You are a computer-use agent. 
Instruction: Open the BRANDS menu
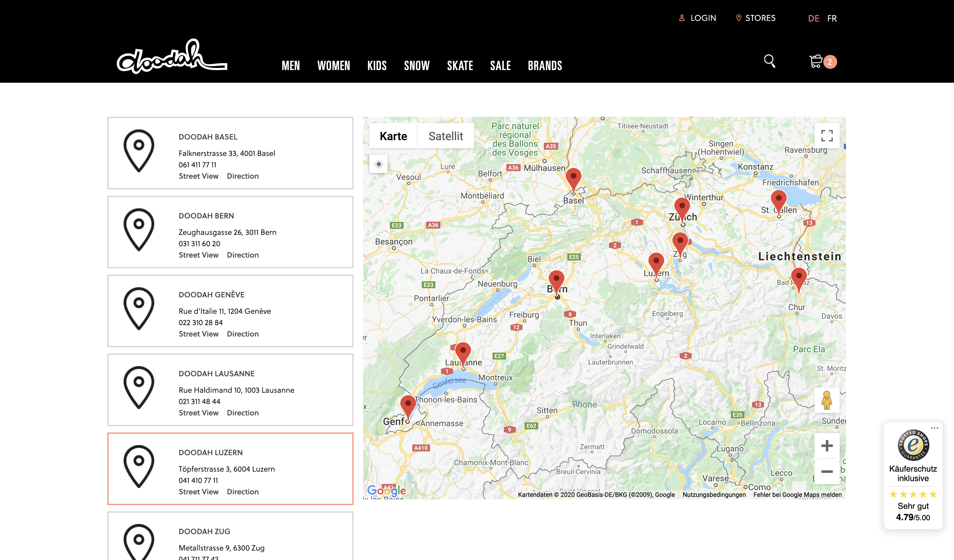(x=545, y=66)
